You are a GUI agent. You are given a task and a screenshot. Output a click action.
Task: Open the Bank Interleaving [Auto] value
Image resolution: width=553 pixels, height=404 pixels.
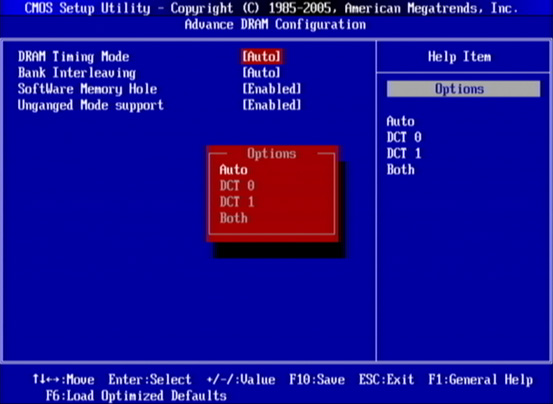click(x=262, y=73)
